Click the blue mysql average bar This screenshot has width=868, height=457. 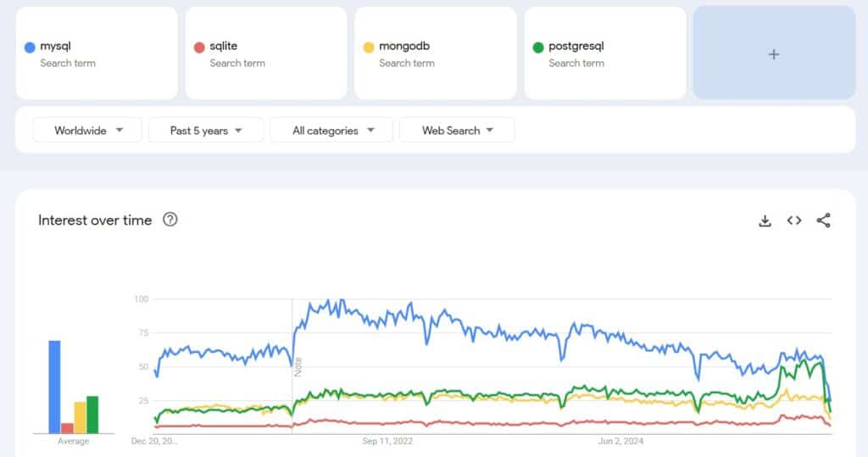pyautogui.click(x=54, y=387)
